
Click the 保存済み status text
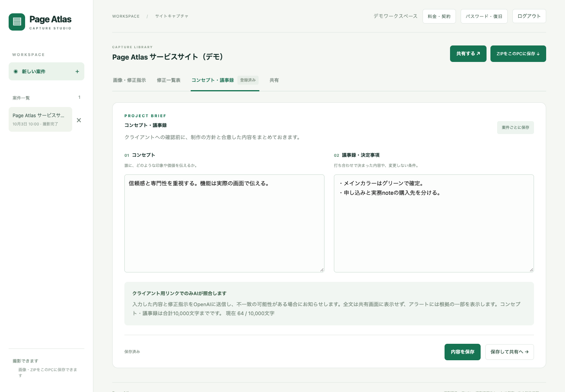(132, 352)
